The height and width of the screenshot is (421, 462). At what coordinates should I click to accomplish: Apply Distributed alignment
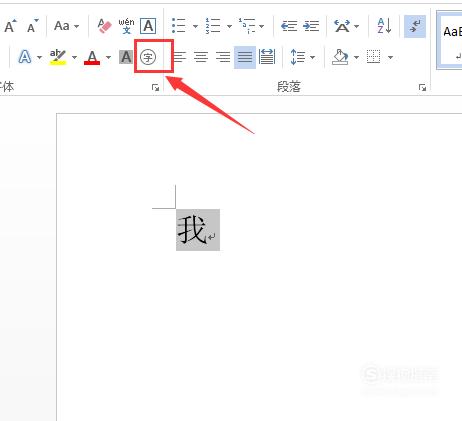pos(267,57)
